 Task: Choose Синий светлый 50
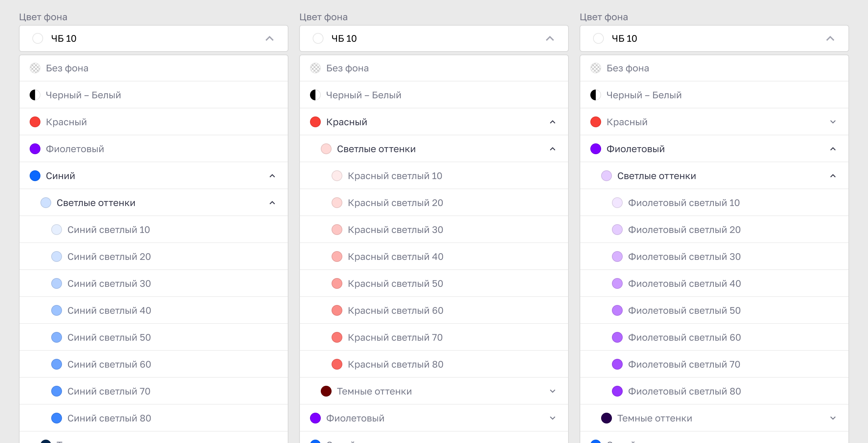154,337
